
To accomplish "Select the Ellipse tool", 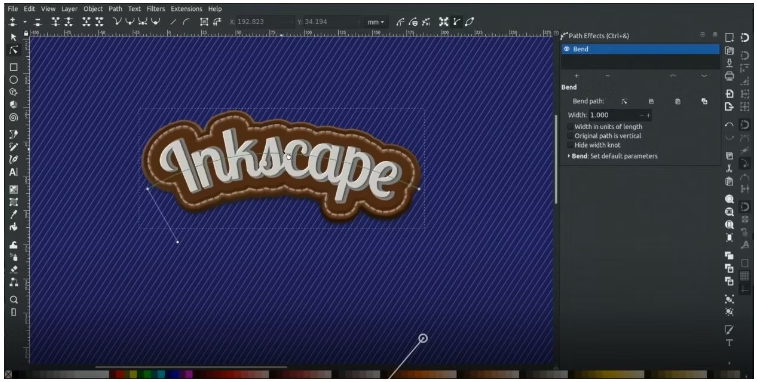I will pyautogui.click(x=14, y=80).
